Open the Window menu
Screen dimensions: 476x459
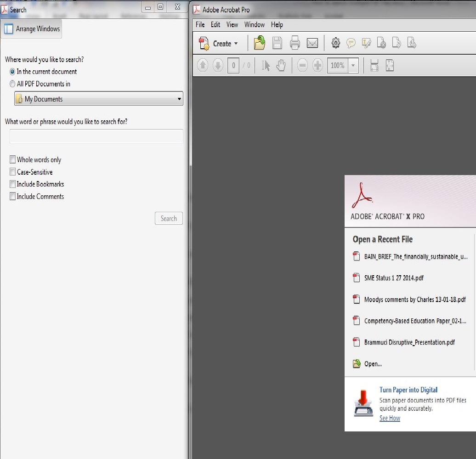[x=255, y=25]
